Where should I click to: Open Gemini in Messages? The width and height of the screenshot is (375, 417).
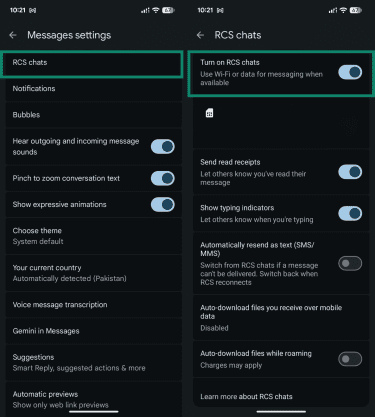(94, 331)
